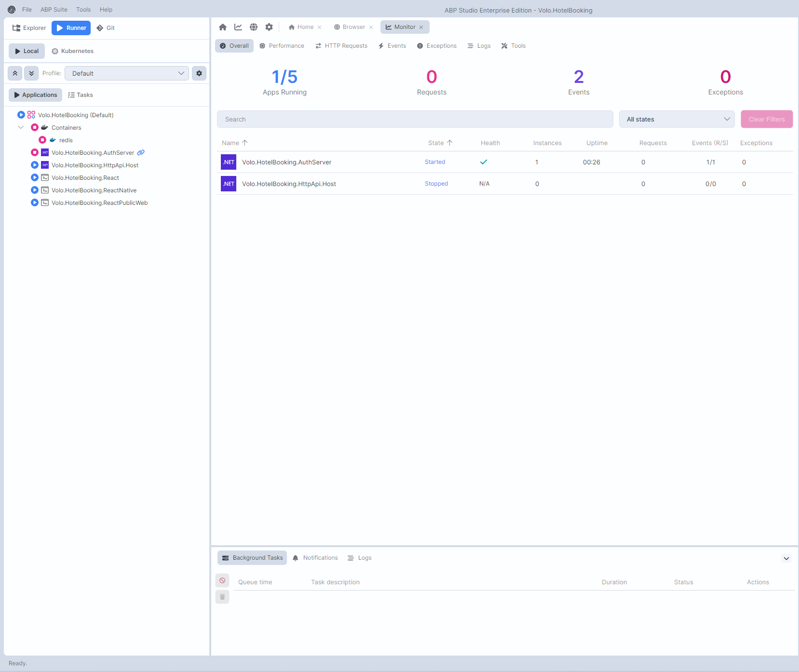Image resolution: width=799 pixels, height=672 pixels.
Task: Click .NET icon of HttpApi.Host table row
Action: coord(229,184)
